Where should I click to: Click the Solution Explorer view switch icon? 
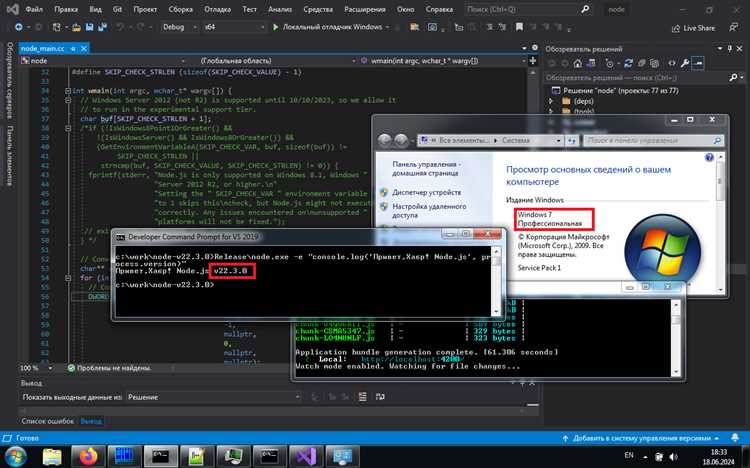click(591, 63)
